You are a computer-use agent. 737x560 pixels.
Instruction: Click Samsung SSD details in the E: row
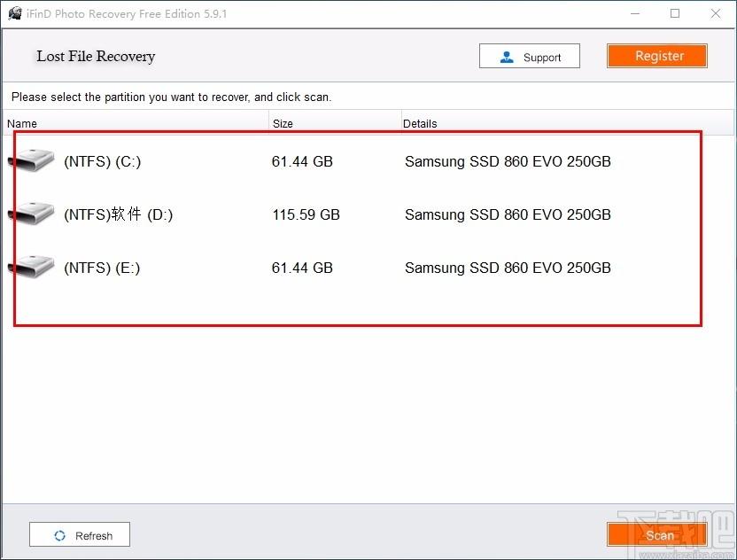(x=508, y=268)
